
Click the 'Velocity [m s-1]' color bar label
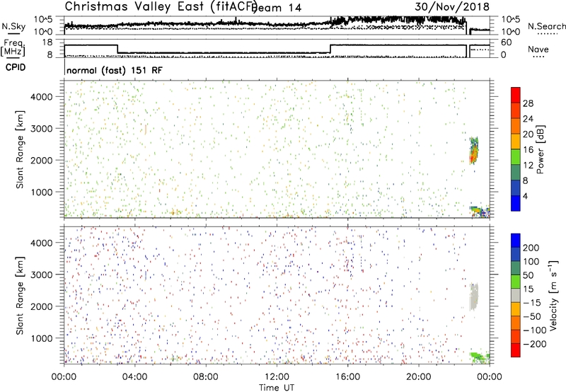tap(553, 295)
